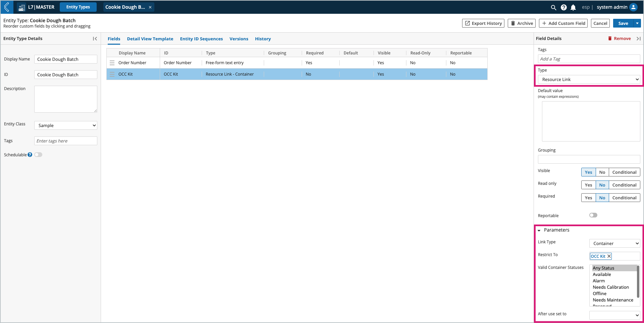Open the search magnifier icon
This screenshot has height=323, width=644.
553,7
